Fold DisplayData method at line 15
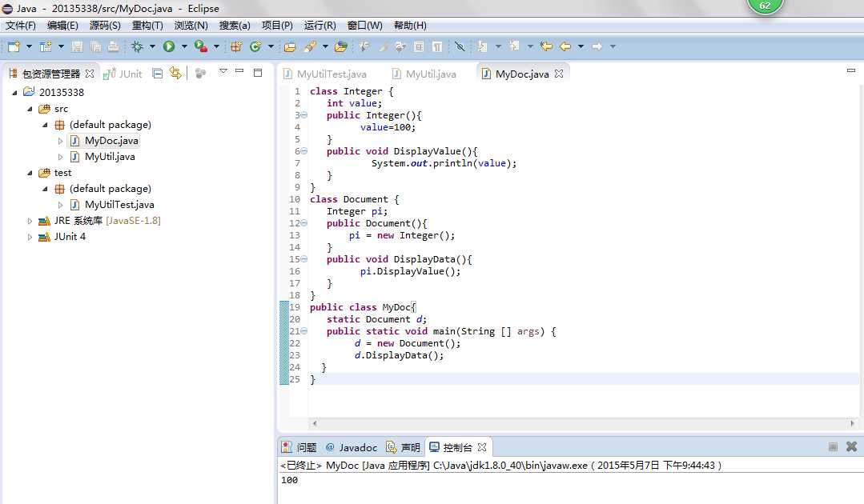 [303, 258]
